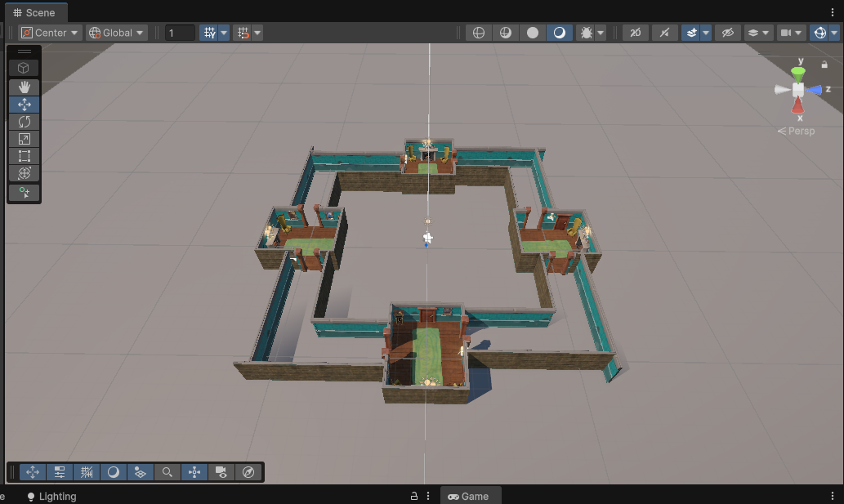The image size is (844, 504).
Task: Open the Center pivot mode dropdown
Action: (x=51, y=33)
